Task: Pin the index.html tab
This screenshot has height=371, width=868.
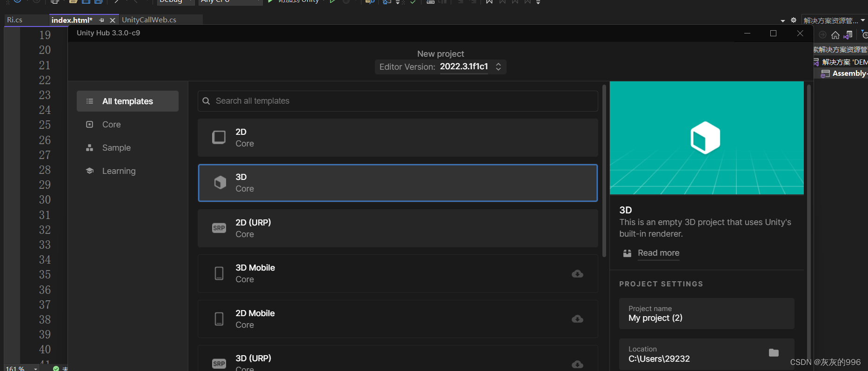Action: [x=101, y=20]
